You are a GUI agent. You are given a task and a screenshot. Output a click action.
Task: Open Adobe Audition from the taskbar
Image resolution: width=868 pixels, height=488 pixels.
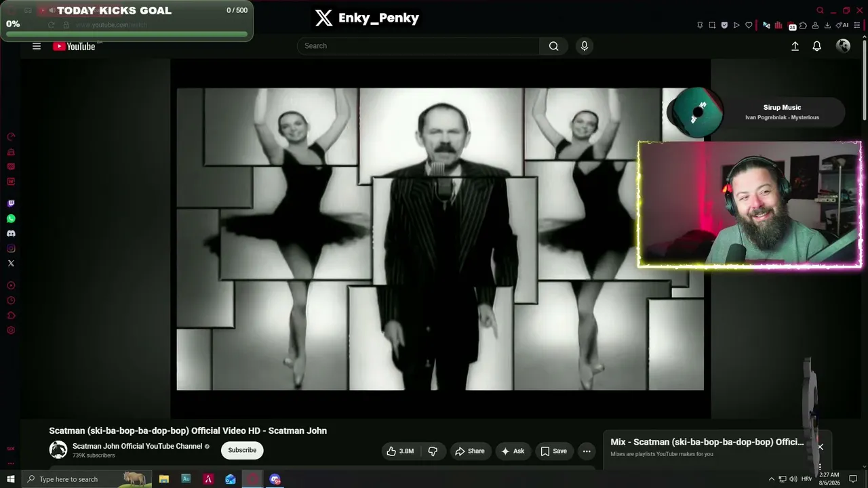[186, 479]
